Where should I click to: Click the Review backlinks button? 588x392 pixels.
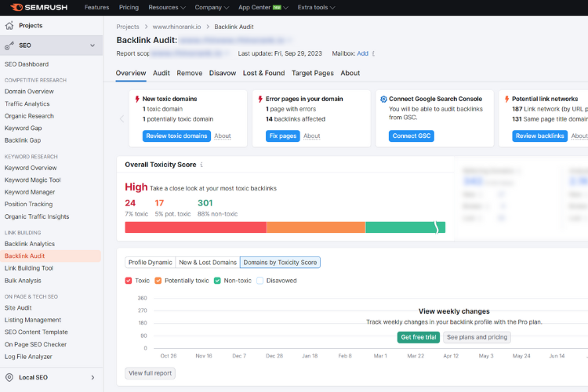tap(539, 136)
